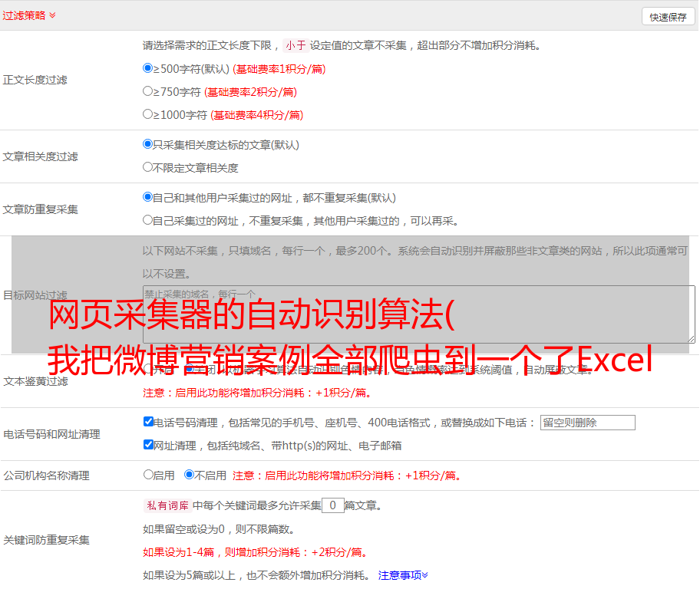Click the 小于 highlighted tag
The image size is (700, 589).
tap(296, 45)
